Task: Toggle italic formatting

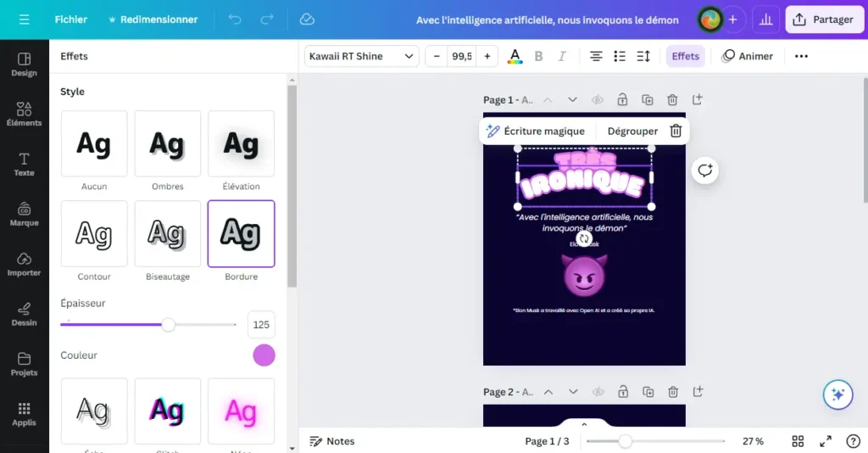Action: click(562, 56)
